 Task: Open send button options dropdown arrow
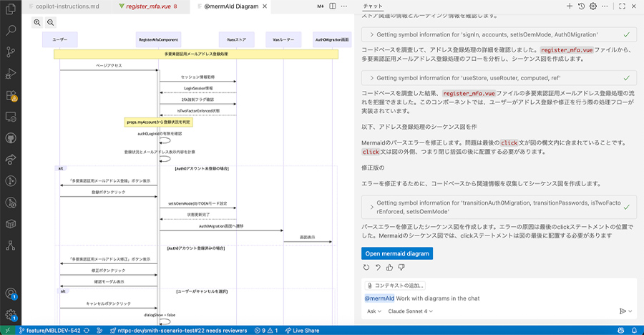(630, 311)
